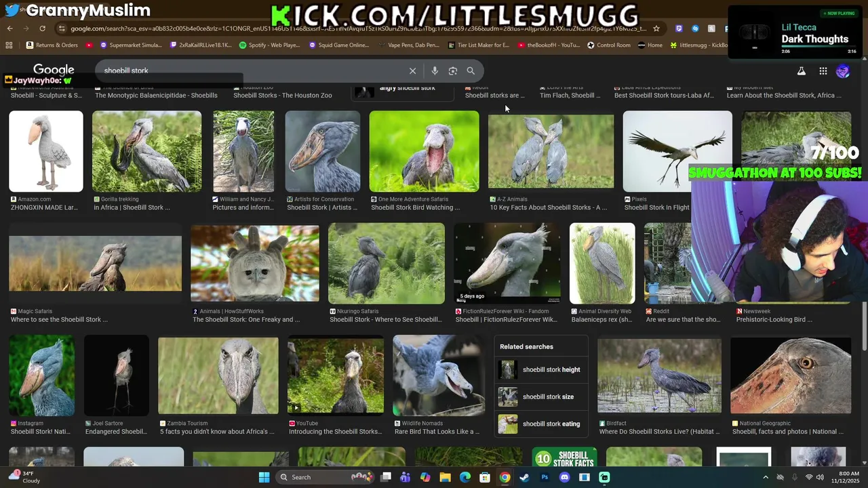The width and height of the screenshot is (868, 488).
Task: Open the One More Adventure Safaris image
Action: [424, 152]
